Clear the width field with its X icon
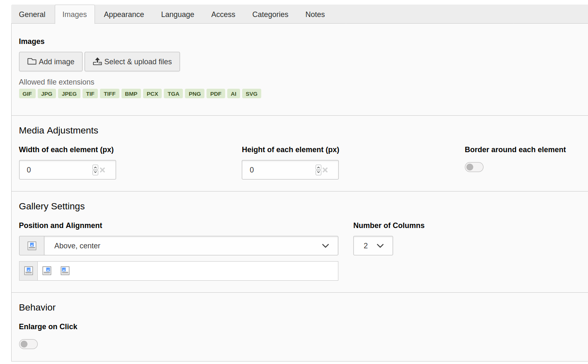This screenshot has height=364, width=588. 102,170
